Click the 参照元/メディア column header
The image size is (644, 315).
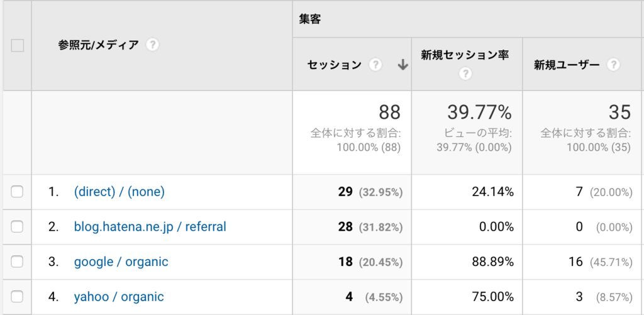98,45
